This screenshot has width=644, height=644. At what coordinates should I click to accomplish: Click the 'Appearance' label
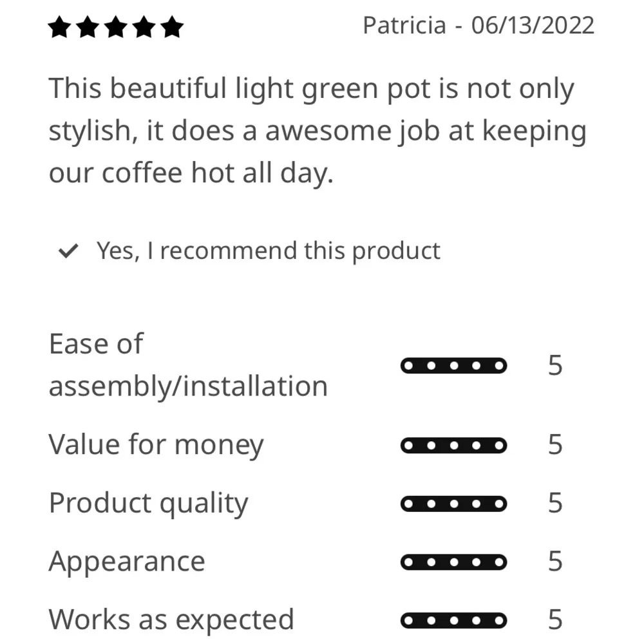127,562
